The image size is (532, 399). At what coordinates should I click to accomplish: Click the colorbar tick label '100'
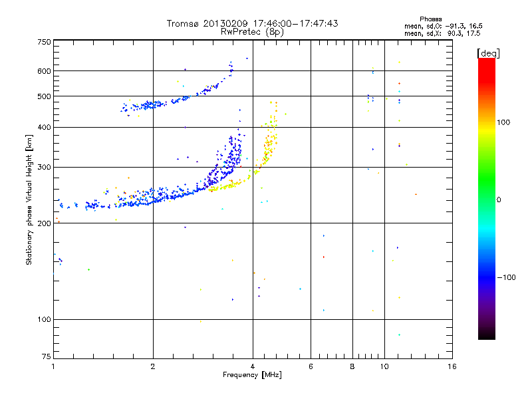coord(503,122)
